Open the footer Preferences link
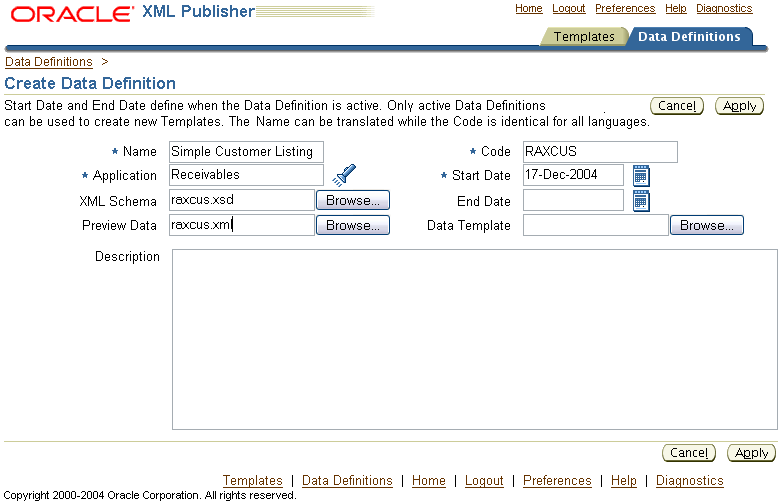The image size is (780, 502). tap(557, 481)
